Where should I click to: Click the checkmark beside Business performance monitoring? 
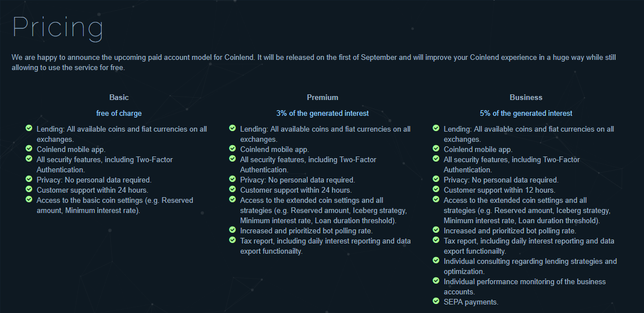tap(436, 281)
